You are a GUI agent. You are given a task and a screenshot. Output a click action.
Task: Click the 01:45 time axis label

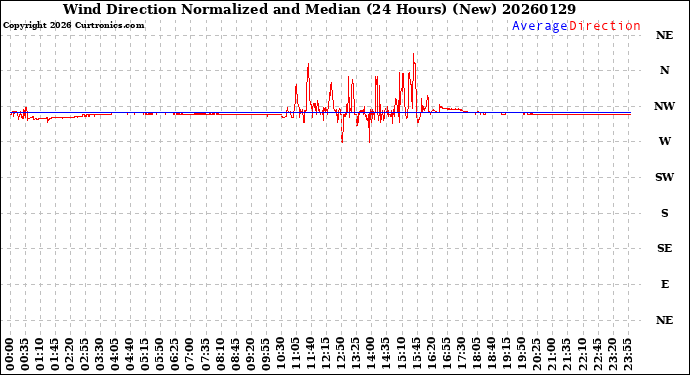coord(55,355)
